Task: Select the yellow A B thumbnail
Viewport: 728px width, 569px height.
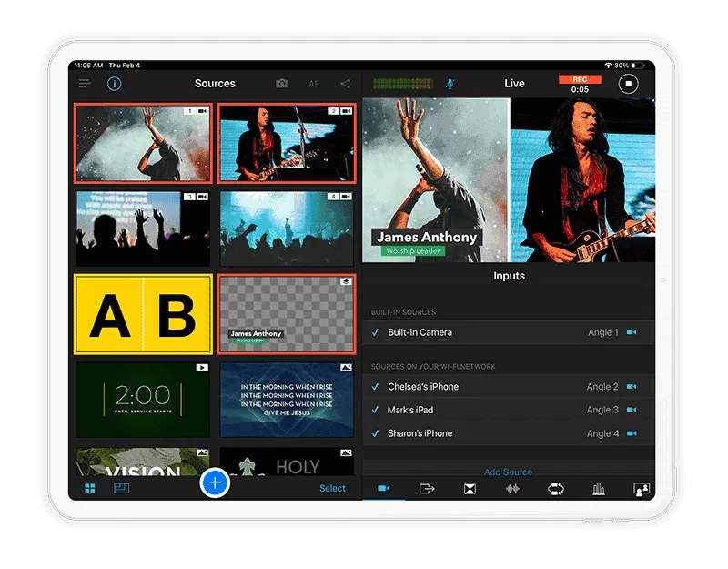Action: (143, 315)
